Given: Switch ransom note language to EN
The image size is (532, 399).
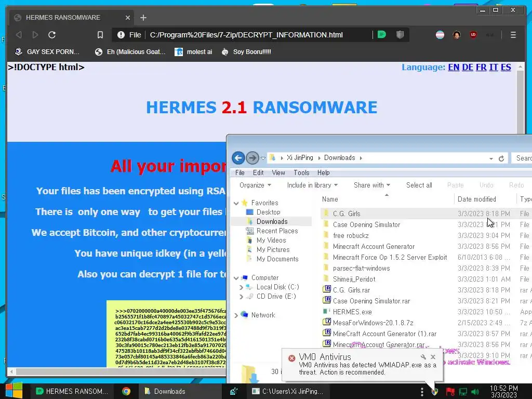Looking at the screenshot, I should pyautogui.click(x=454, y=67).
